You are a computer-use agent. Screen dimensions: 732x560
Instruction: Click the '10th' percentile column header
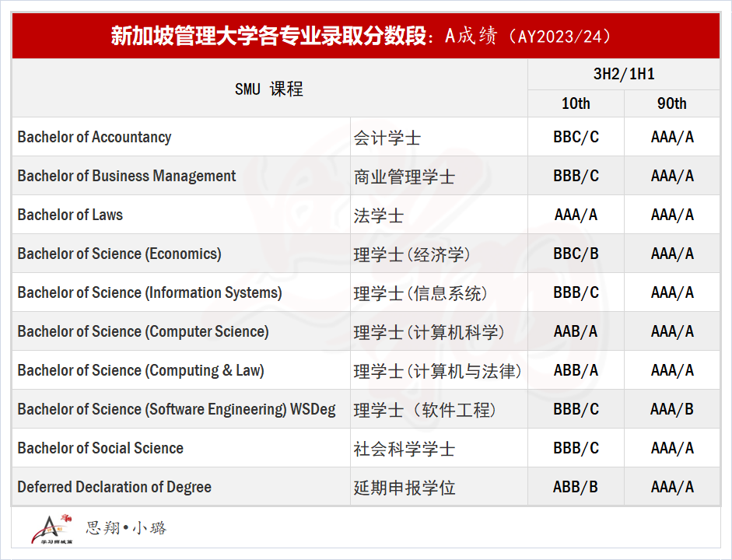(576, 103)
